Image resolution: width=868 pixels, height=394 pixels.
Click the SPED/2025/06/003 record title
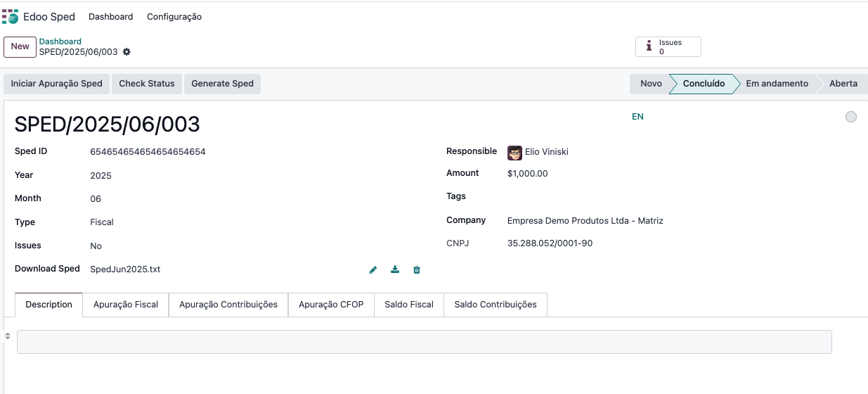[108, 125]
